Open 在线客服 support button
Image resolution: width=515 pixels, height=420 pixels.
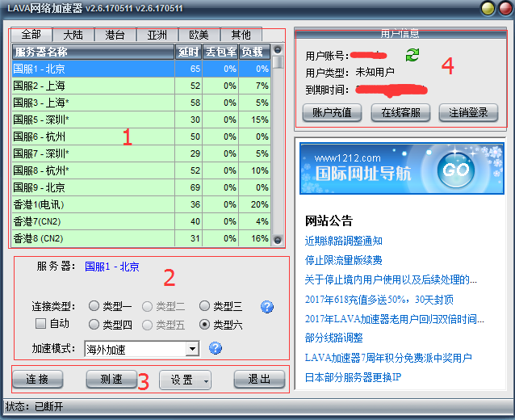coord(400,113)
